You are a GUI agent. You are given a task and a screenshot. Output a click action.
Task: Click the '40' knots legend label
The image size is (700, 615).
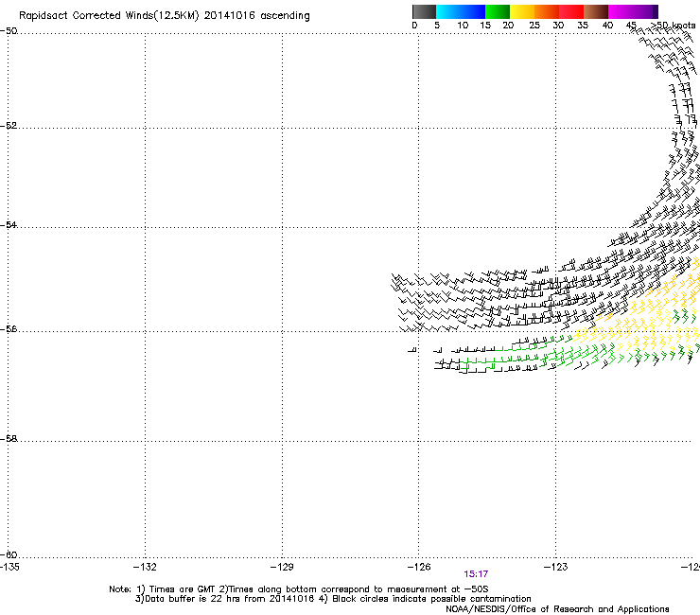pos(607,26)
